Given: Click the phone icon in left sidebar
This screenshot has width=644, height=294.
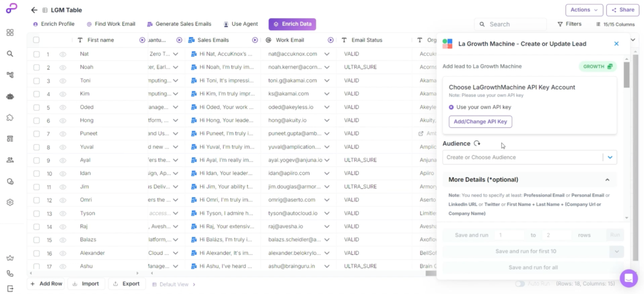Looking at the screenshot, I should tap(10, 273).
